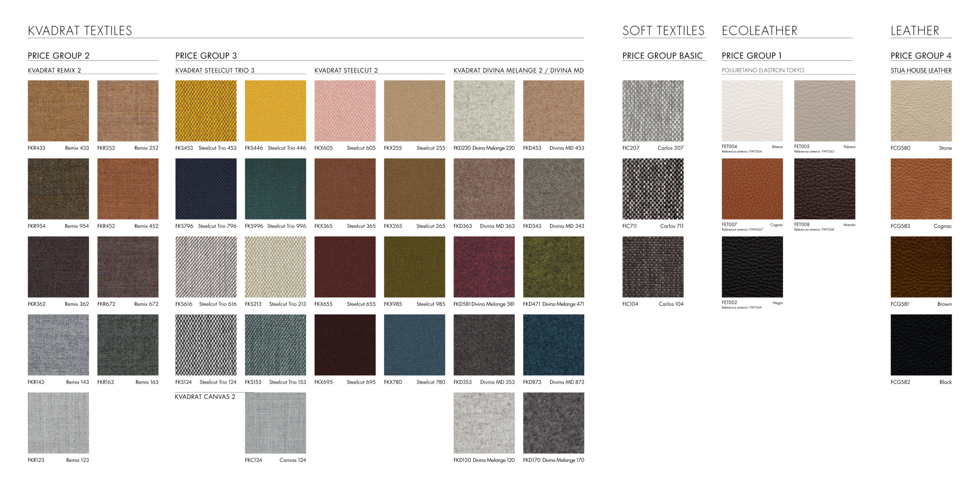The width and height of the screenshot is (980, 489).
Task: Select the Carlos 711 checkered textile swatch
Action: pos(653,189)
